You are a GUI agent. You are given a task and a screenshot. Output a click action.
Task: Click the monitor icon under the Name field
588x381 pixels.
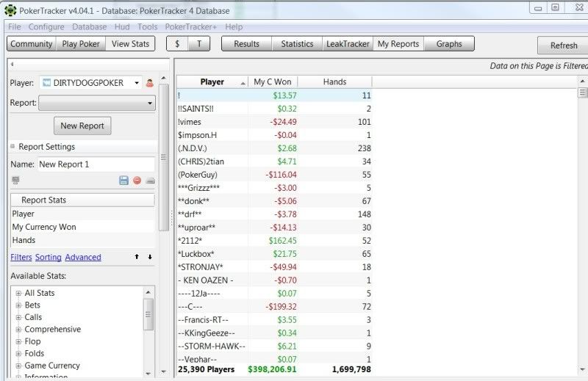click(x=15, y=181)
